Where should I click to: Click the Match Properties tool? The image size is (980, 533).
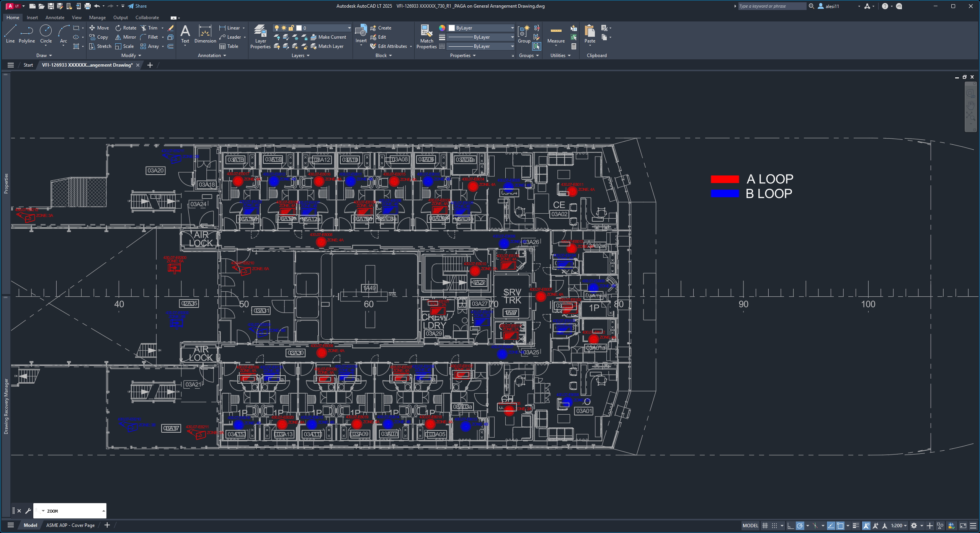point(426,37)
